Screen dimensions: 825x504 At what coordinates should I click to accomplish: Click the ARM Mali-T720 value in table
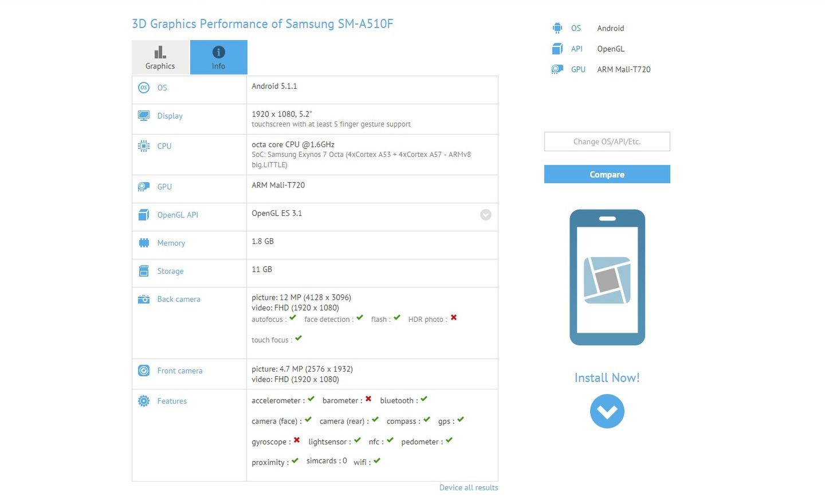(278, 185)
